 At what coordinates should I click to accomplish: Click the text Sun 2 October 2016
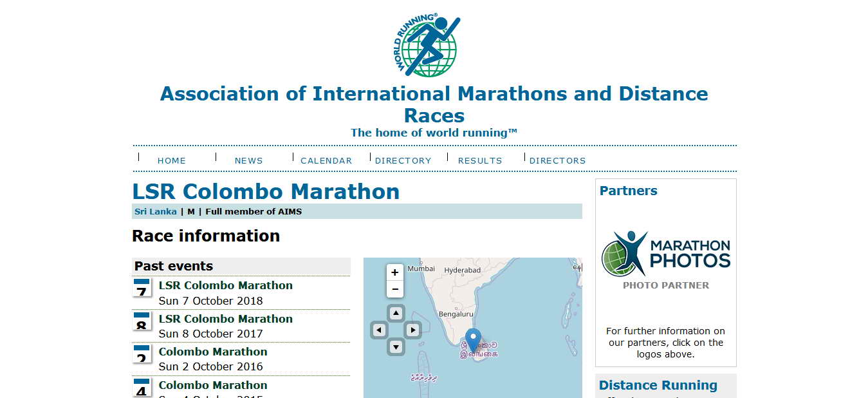point(211,366)
